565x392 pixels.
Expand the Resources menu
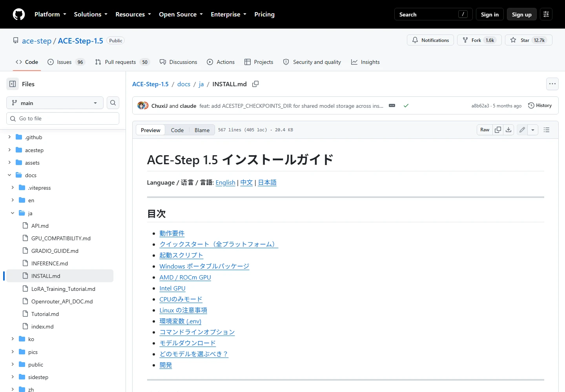133,14
